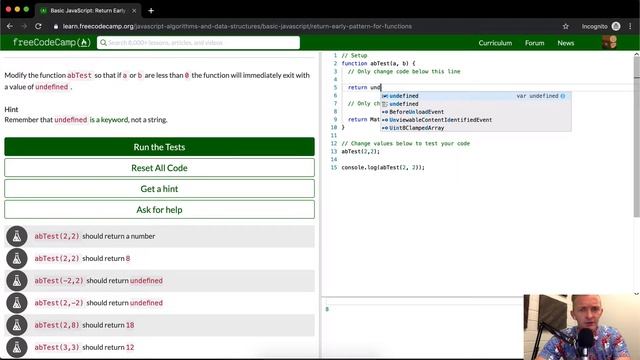Bookmark this page with the star icon
Screen dimensions: 640x360
565,27
